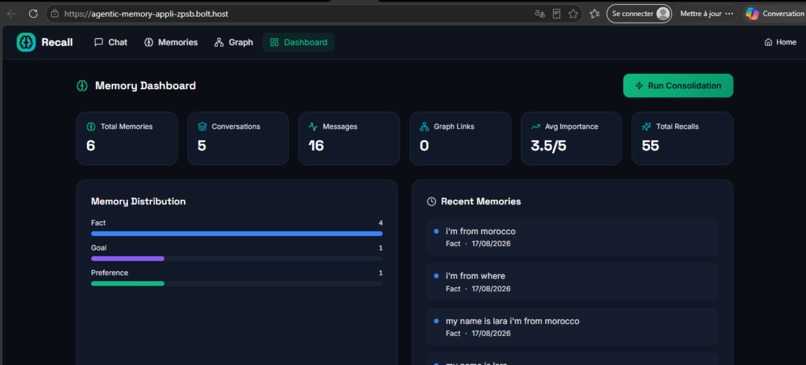Click the browser back arrow

pyautogui.click(x=11, y=14)
